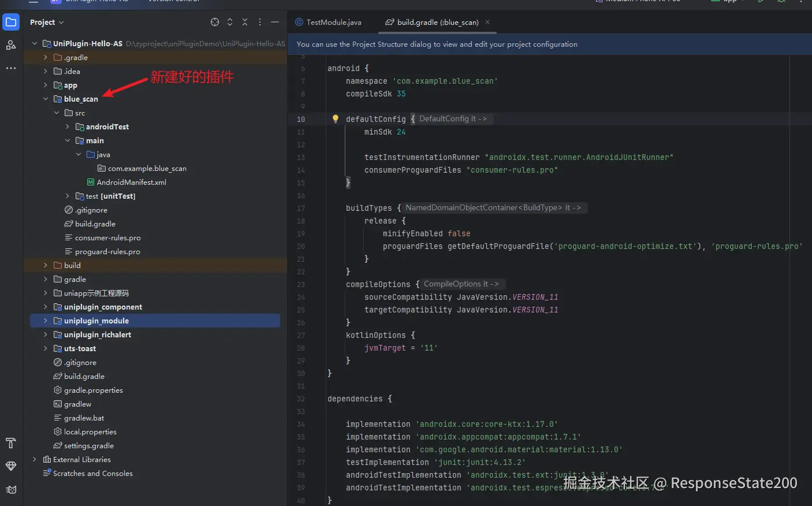This screenshot has height=506, width=812.
Task: Select root-level .gitignore file
Action: point(75,362)
